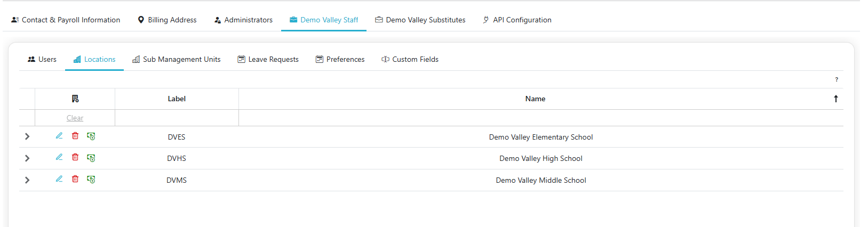Sort by the Label column header
The width and height of the screenshot is (868, 227).
(177, 99)
